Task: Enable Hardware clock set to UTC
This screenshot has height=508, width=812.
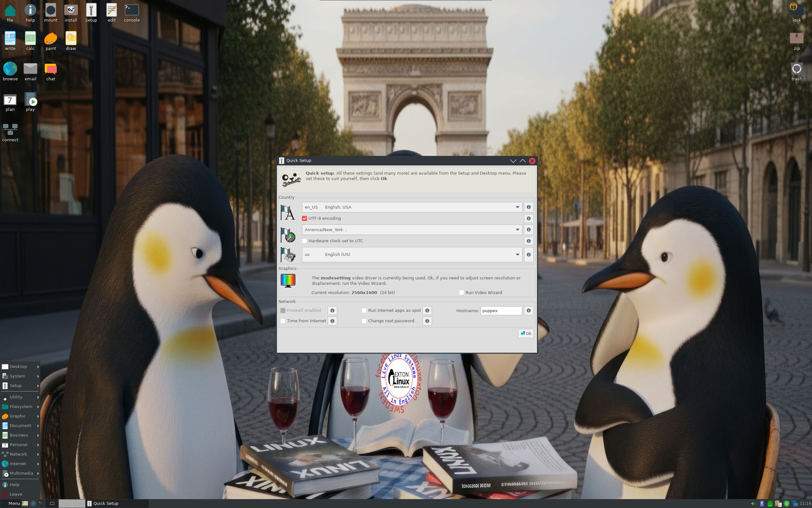Action: (x=304, y=241)
